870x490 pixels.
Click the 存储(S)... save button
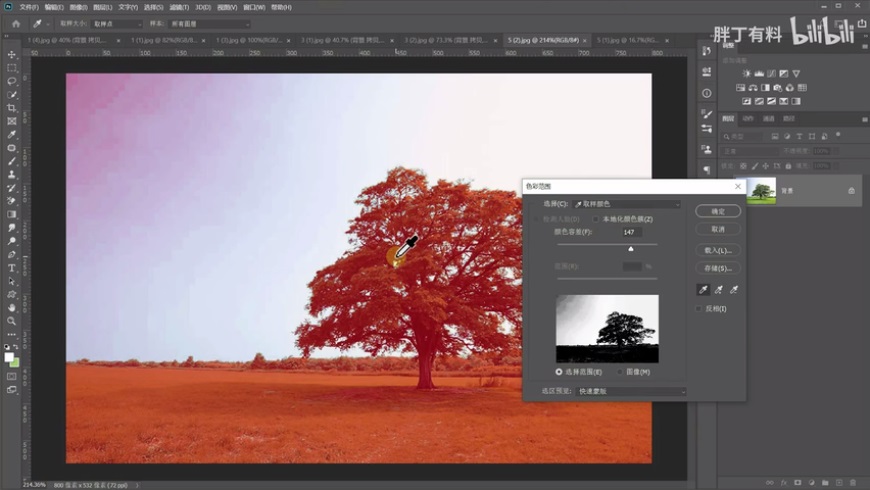pos(718,268)
